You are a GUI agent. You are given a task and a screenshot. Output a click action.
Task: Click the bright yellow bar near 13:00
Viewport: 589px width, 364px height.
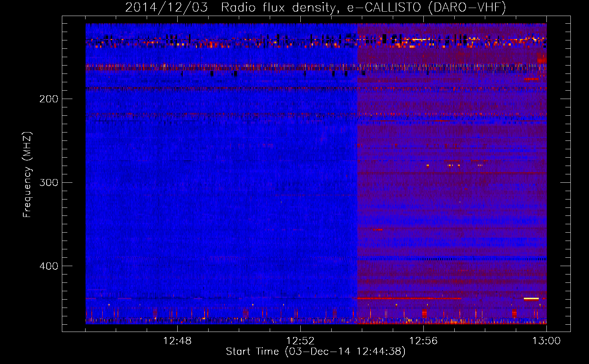[531, 298]
